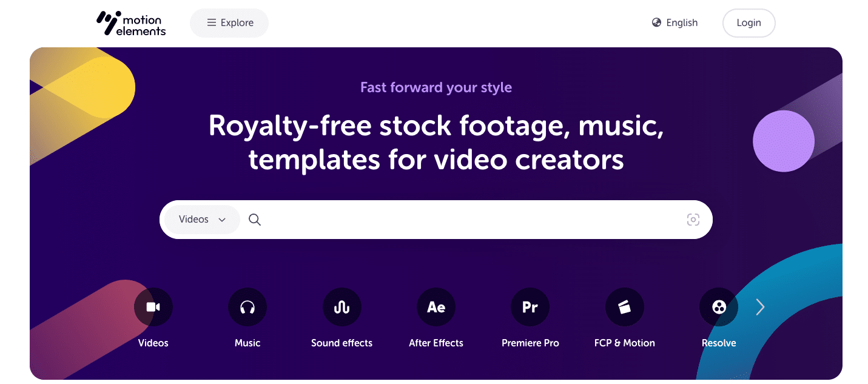Image resolution: width=868 pixels, height=384 pixels.
Task: Select the After Effects 'Ae' icon
Action: pos(436,307)
